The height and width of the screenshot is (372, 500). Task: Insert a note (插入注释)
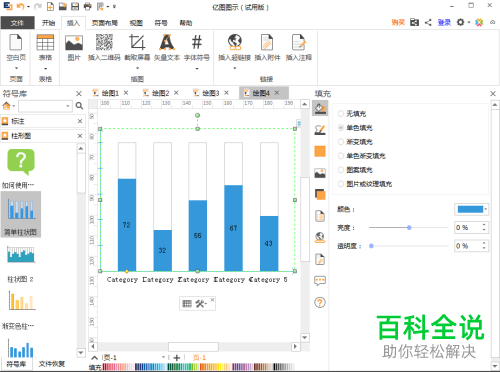point(299,48)
